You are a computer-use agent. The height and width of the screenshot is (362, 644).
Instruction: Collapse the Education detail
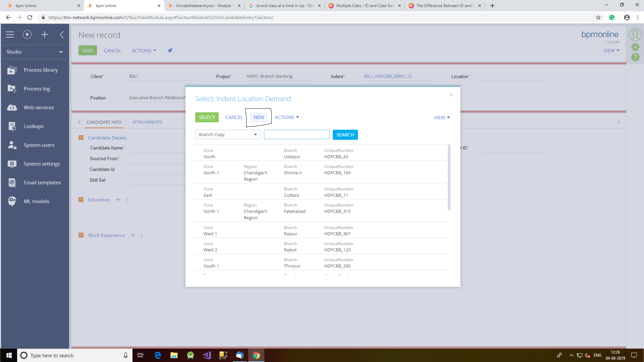[x=81, y=200]
